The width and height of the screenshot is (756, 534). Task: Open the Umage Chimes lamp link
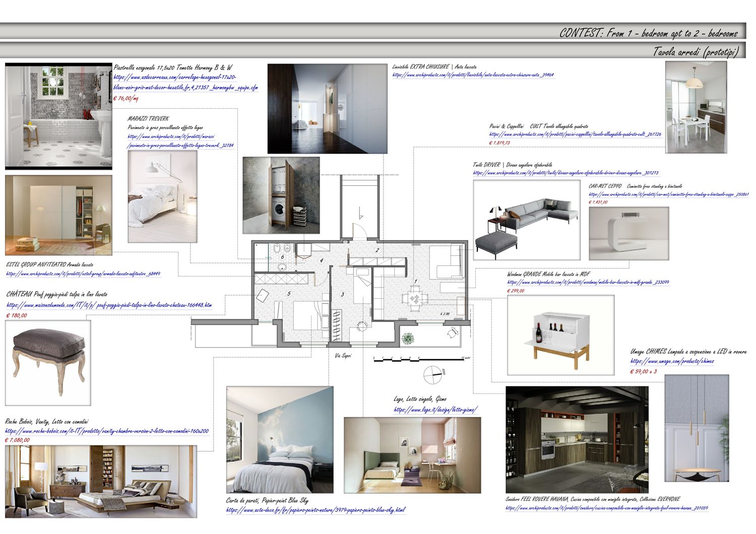[672, 361]
